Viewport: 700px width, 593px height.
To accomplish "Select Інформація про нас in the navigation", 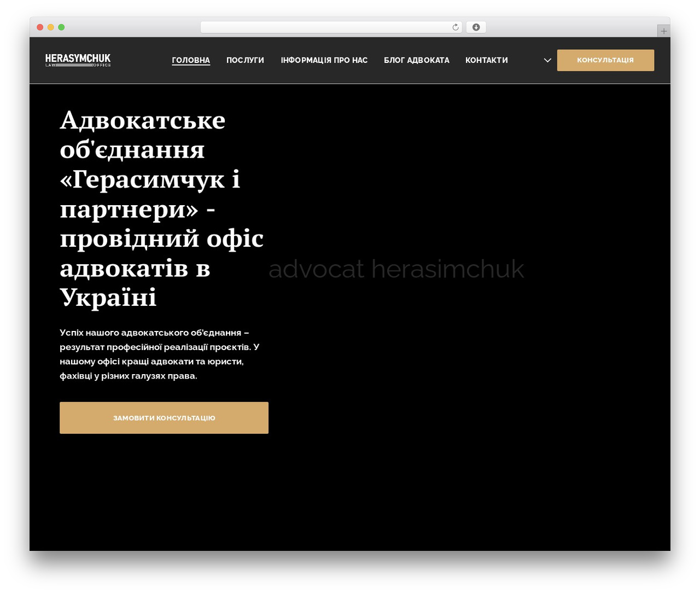I will (324, 60).
